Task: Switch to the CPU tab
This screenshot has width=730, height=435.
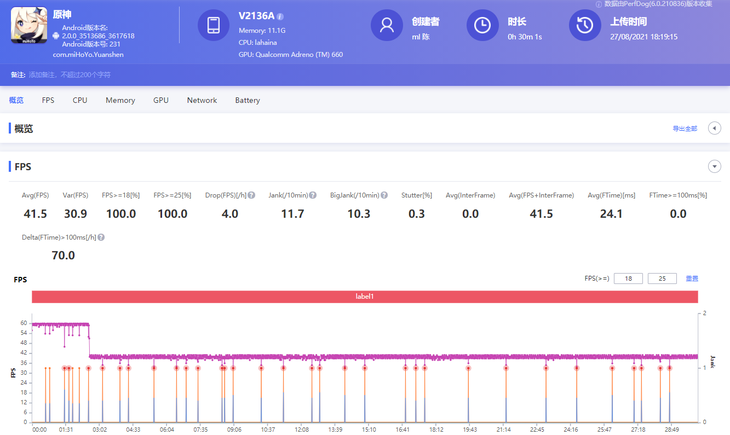Action: pyautogui.click(x=80, y=100)
